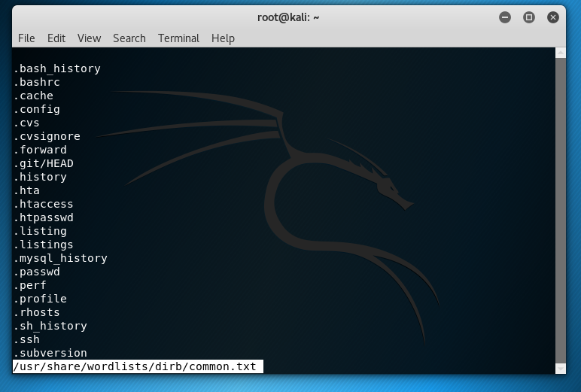Minimize the terminal window
This screenshot has width=581, height=392.
tap(505, 17)
